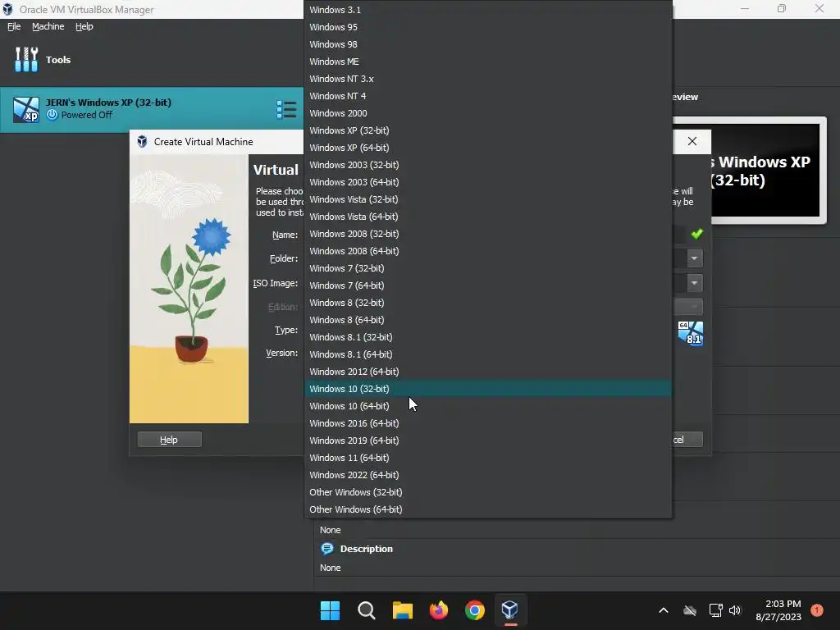Select Other Windows (32-bit) entry
Image resolution: width=840 pixels, height=630 pixels.
(488, 492)
